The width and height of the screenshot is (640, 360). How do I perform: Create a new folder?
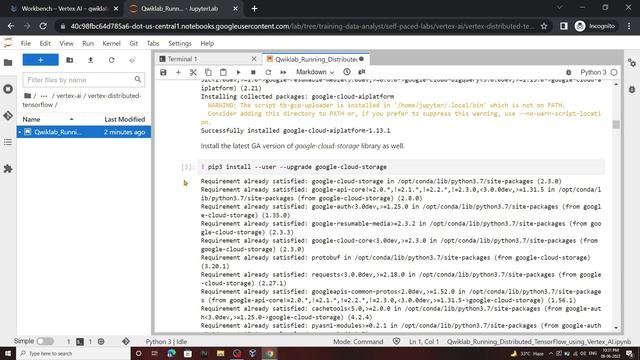69,60
